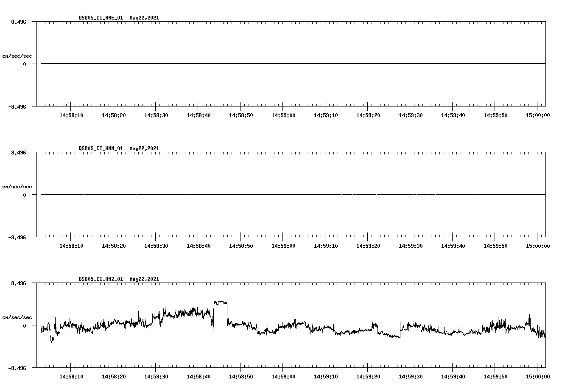
Task: Select the 14:58:40 tick under the HNZ plot
Action: point(198,375)
